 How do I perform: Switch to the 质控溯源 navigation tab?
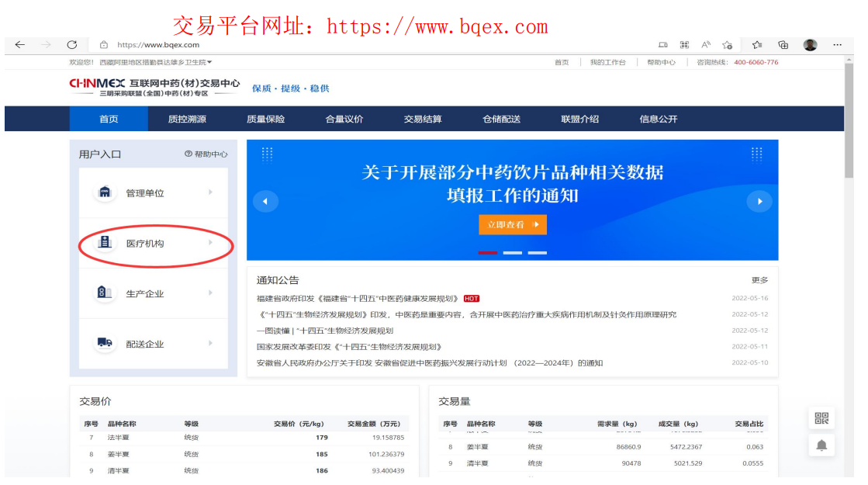click(x=187, y=119)
